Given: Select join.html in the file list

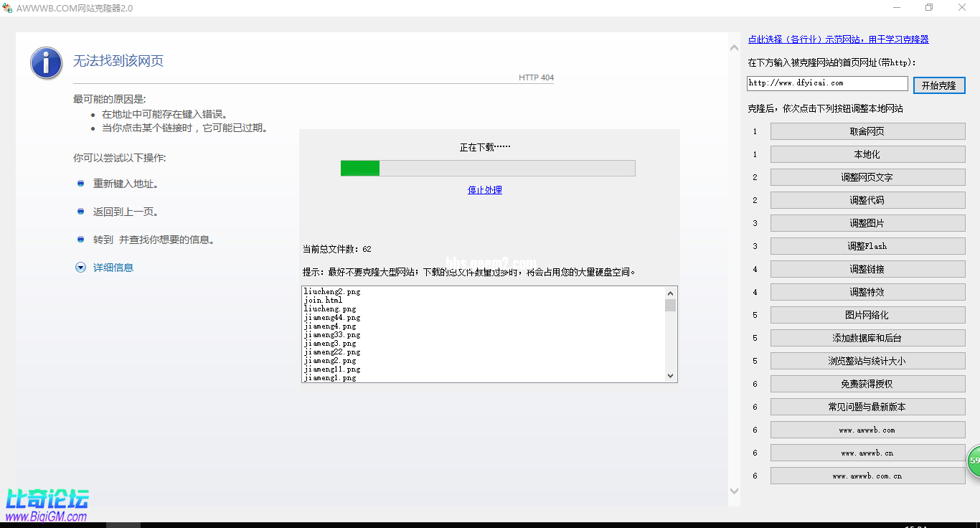Looking at the screenshot, I should (323, 301).
